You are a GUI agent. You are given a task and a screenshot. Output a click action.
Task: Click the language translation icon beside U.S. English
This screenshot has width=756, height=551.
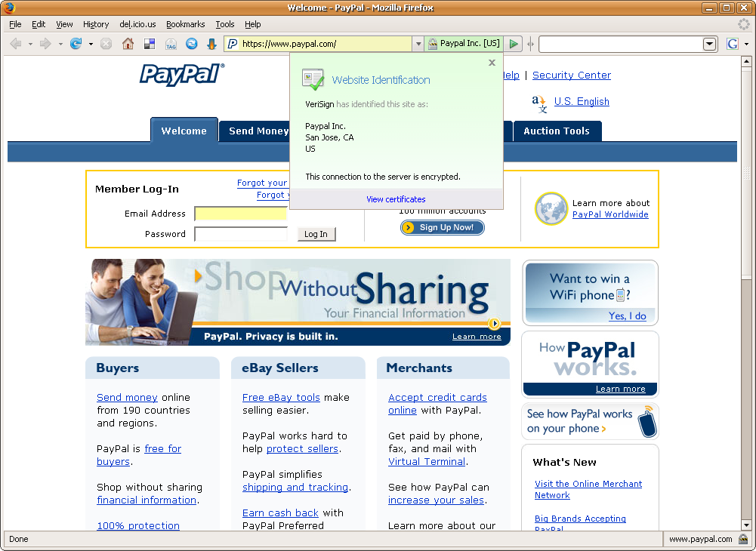(539, 103)
